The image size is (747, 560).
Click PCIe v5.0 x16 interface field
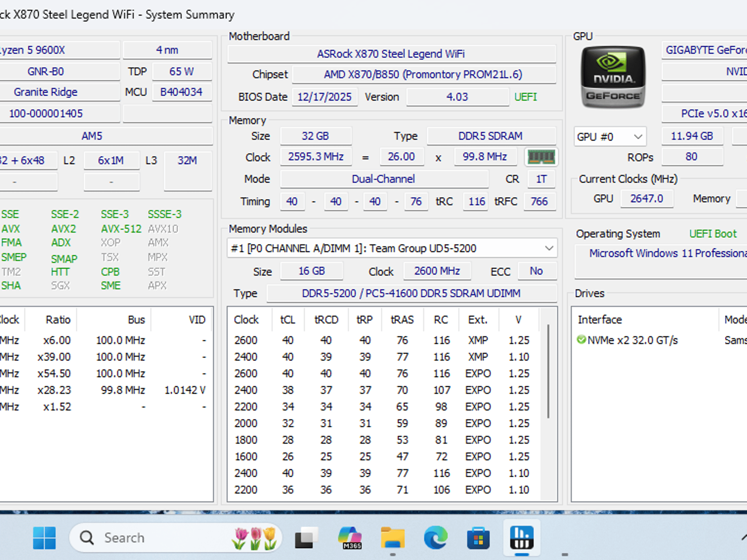point(704,113)
